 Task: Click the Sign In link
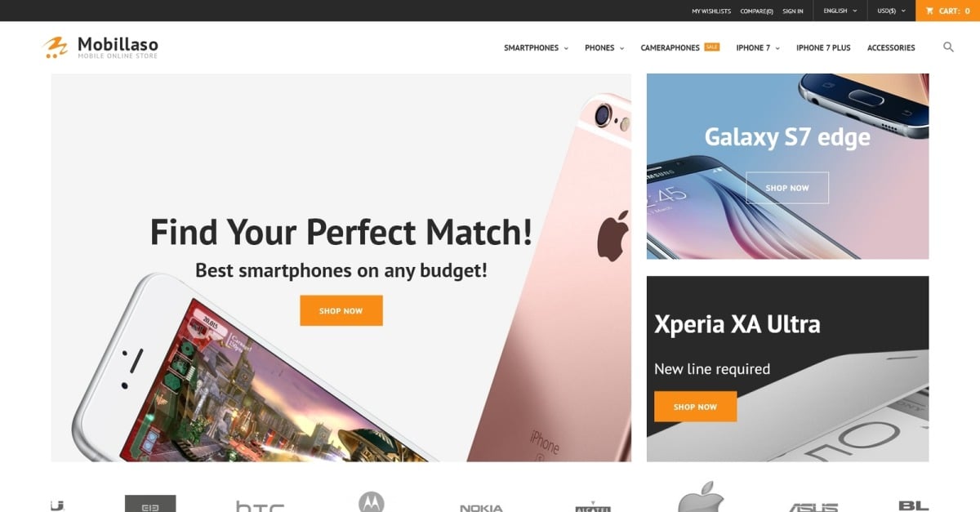[793, 11]
